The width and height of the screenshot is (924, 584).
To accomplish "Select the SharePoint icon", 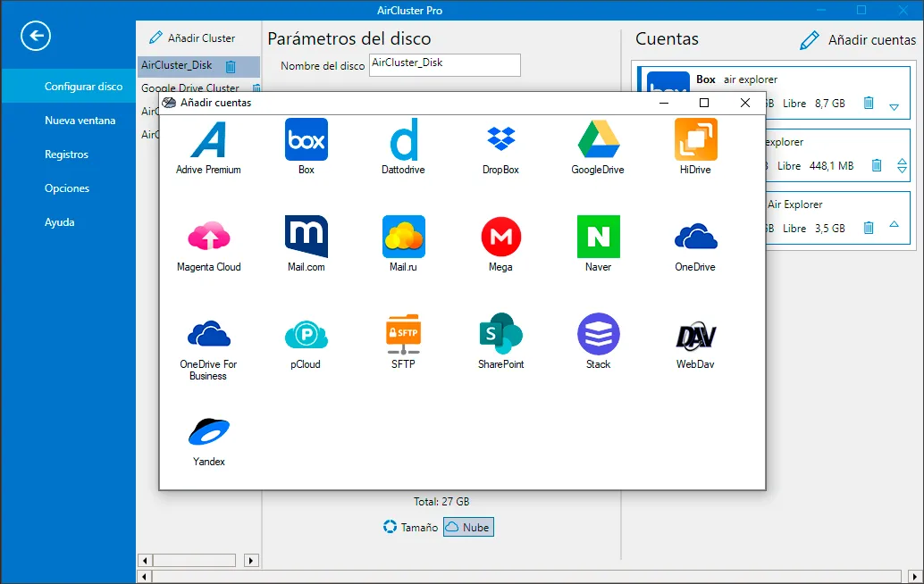I will [501, 334].
